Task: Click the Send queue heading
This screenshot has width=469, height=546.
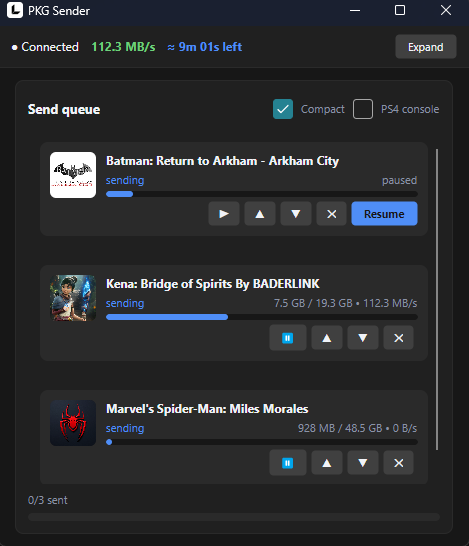Action: 64,109
